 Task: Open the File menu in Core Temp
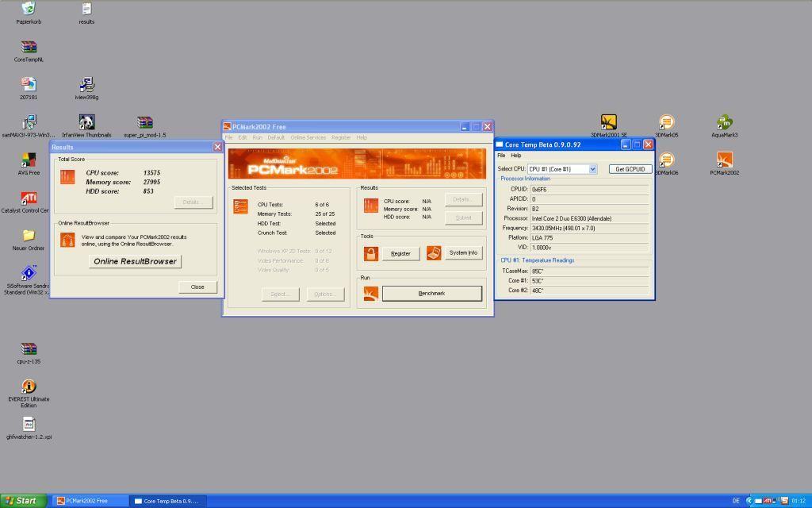point(501,156)
